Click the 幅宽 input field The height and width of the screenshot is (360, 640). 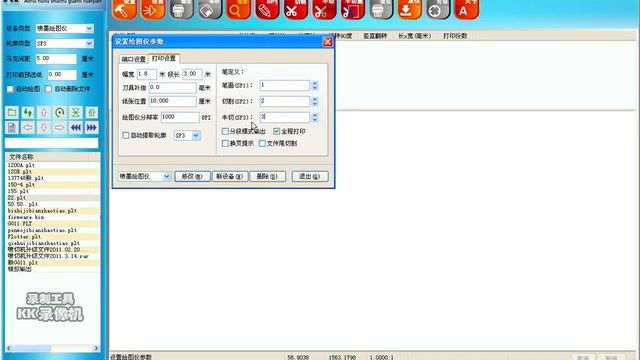coord(146,74)
